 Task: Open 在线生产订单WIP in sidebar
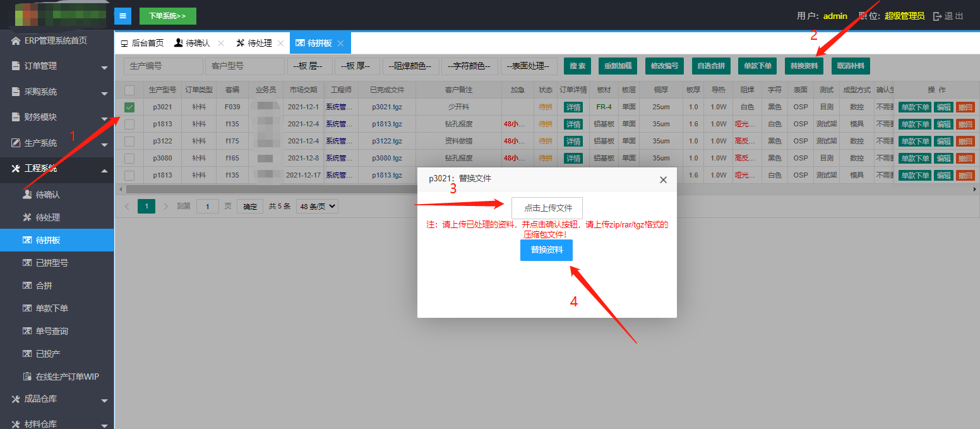tap(67, 377)
